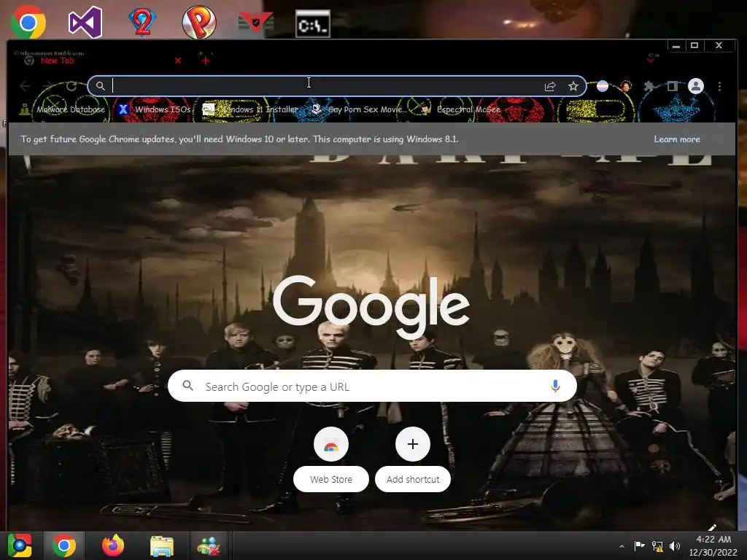Bookmark this tab with the star icon
The height and width of the screenshot is (560, 747).
click(573, 86)
